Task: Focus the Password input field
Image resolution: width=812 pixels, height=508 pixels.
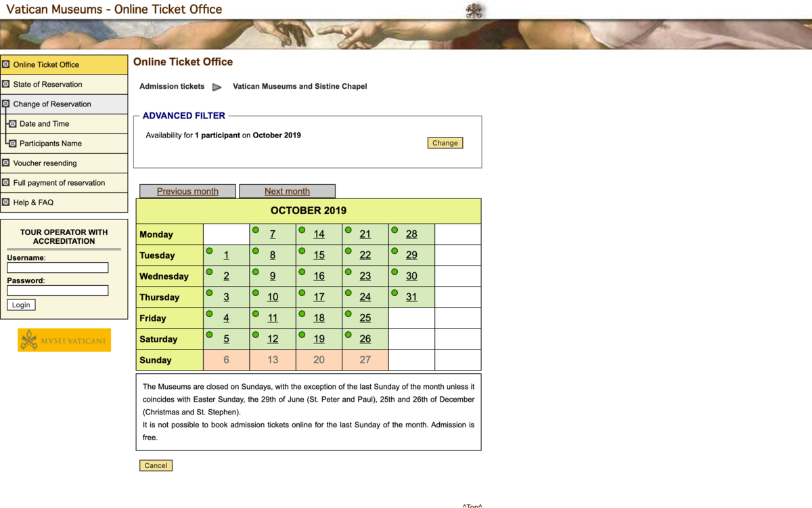Action: [x=58, y=291]
